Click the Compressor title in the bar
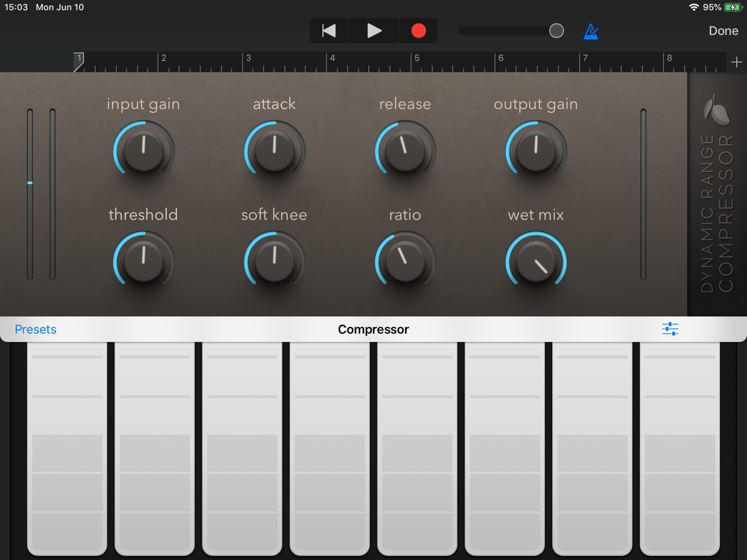The image size is (747, 560). [373, 329]
